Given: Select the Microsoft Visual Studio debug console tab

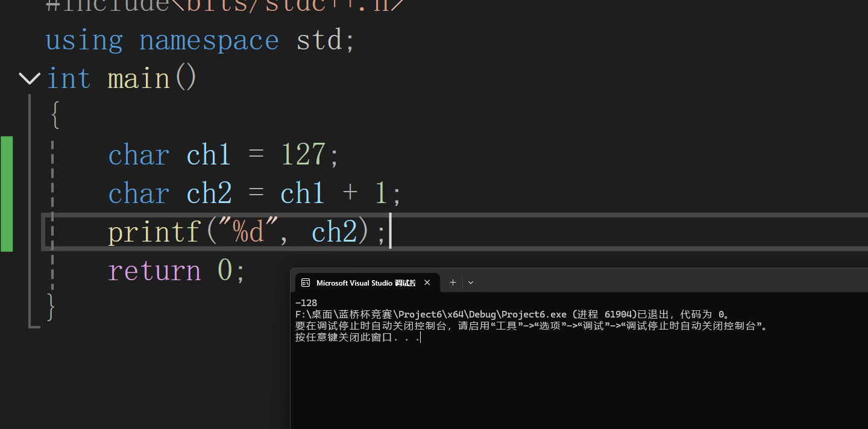Looking at the screenshot, I should pyautogui.click(x=367, y=283).
